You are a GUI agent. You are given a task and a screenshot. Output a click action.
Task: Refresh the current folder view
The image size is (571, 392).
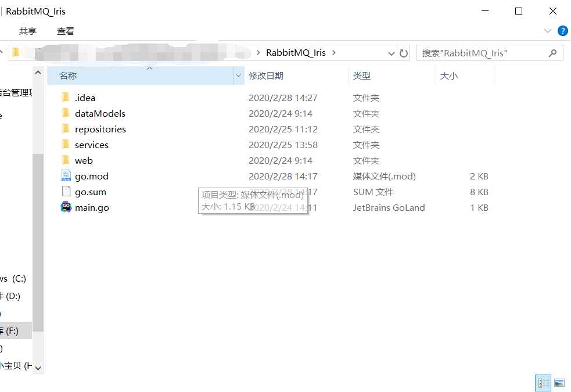(x=404, y=53)
